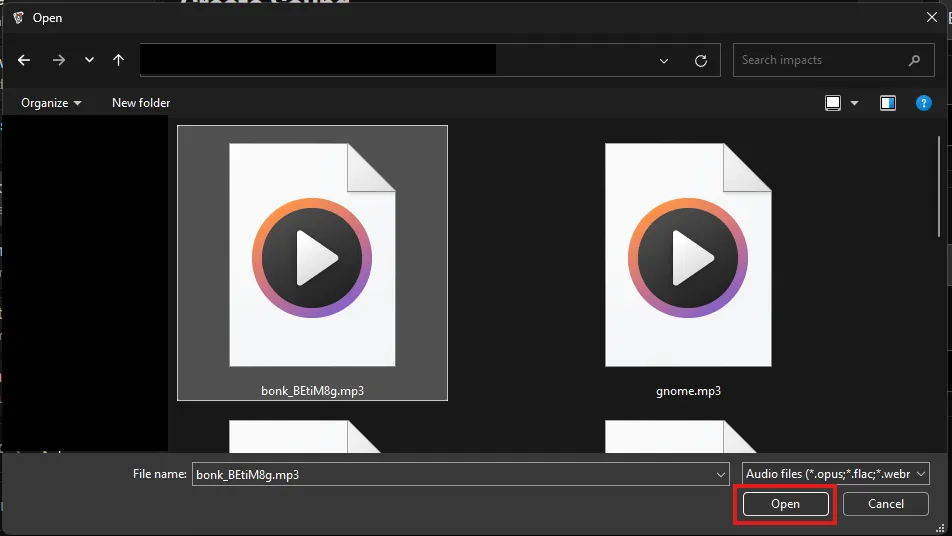
Task: Click the Forward navigation arrow
Action: (x=59, y=60)
